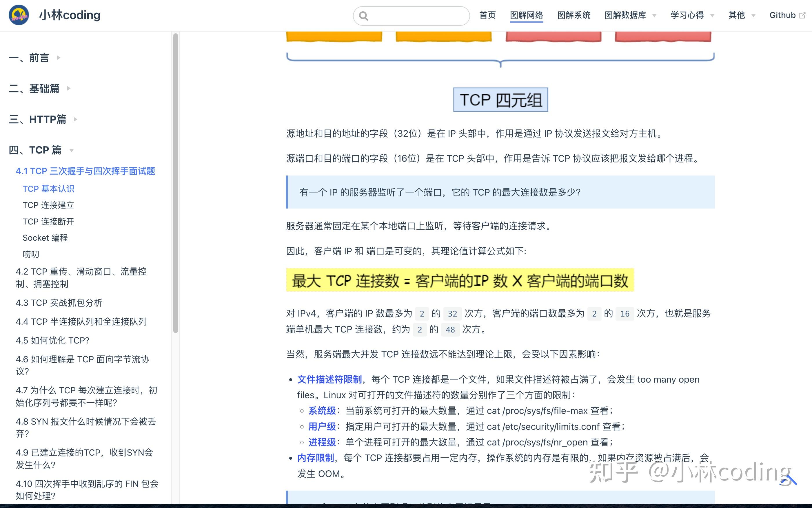Go to the 首页 menu item

click(x=487, y=15)
